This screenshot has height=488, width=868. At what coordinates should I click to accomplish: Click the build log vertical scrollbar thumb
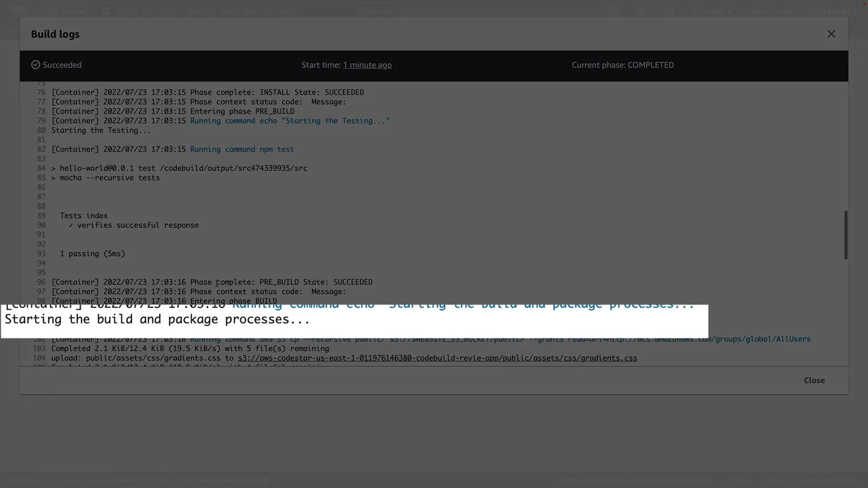(845, 235)
